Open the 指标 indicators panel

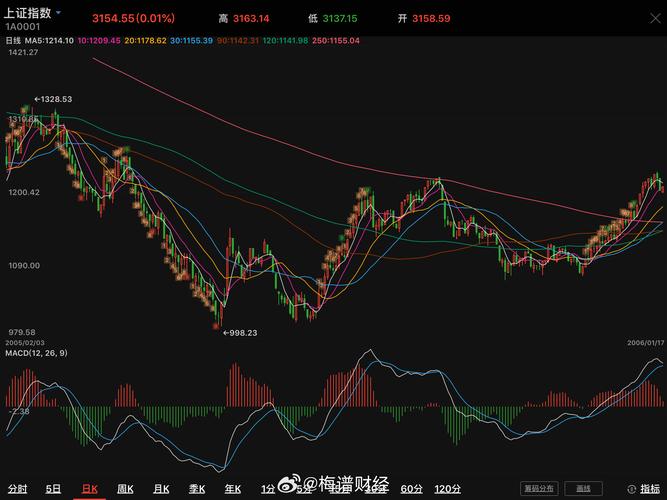[x=649, y=488]
